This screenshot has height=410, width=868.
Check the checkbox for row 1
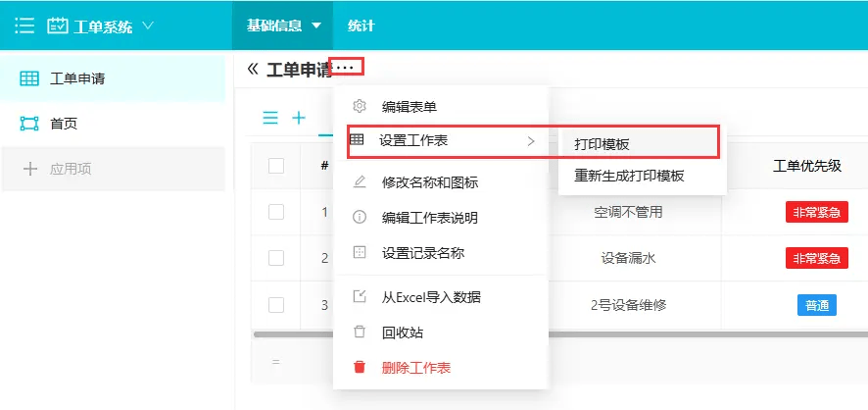[276, 212]
